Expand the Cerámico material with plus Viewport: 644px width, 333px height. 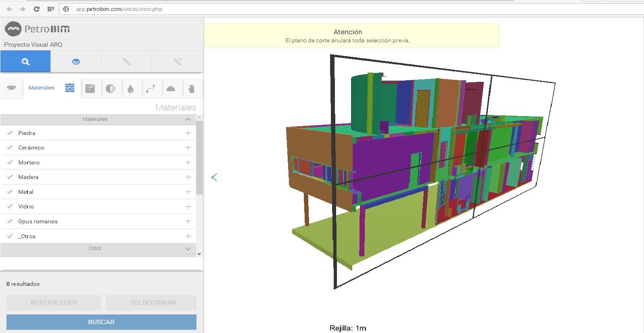188,148
